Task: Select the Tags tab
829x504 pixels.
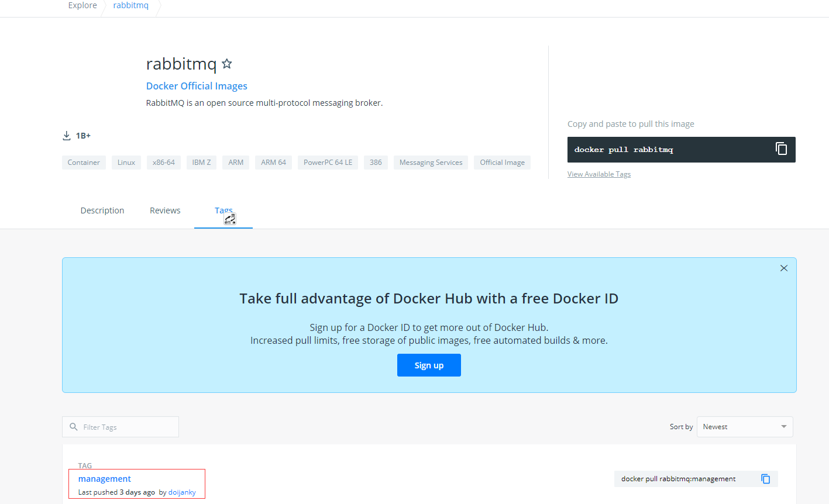Action: [x=223, y=211]
